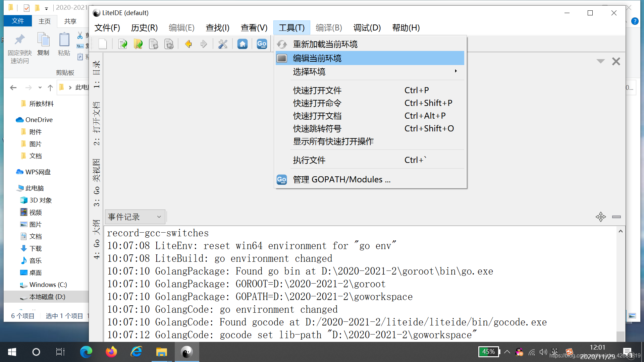Go forward with the grey arrow icon

pyautogui.click(x=204, y=44)
